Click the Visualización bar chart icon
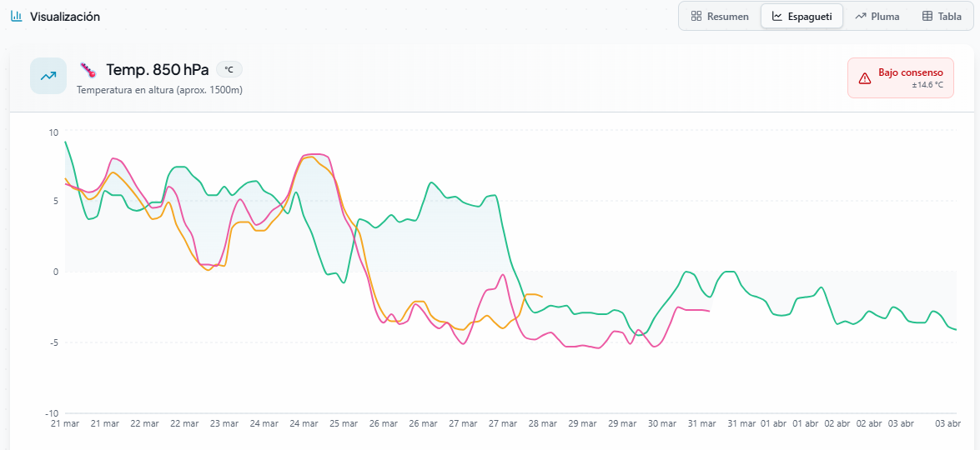The image size is (980, 450). pos(17,17)
